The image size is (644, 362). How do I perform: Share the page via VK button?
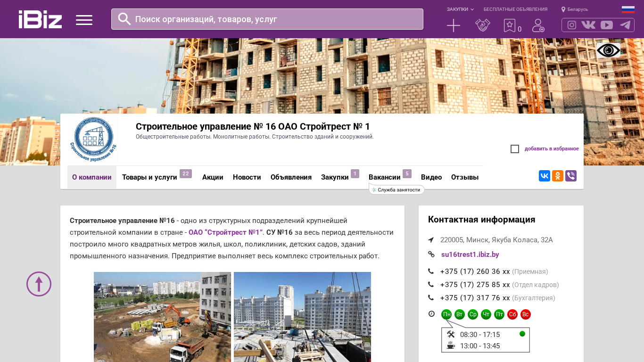545,176
